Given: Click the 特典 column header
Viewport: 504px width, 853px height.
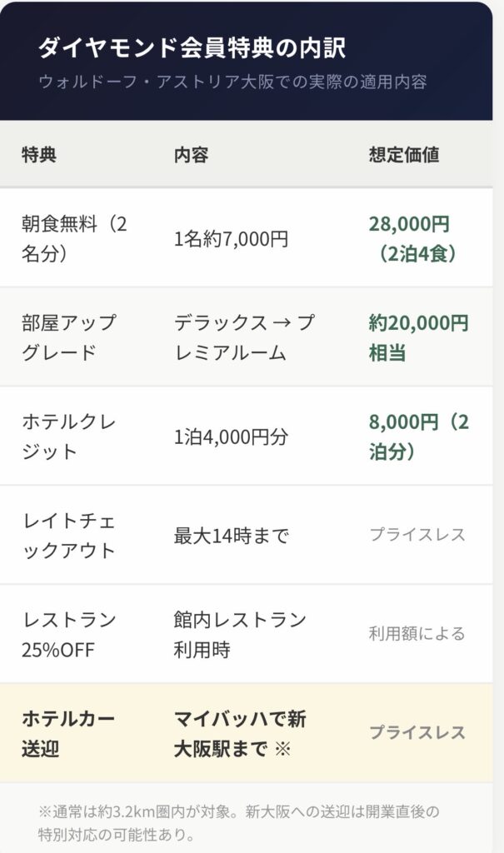Looking at the screenshot, I should pos(39,155).
